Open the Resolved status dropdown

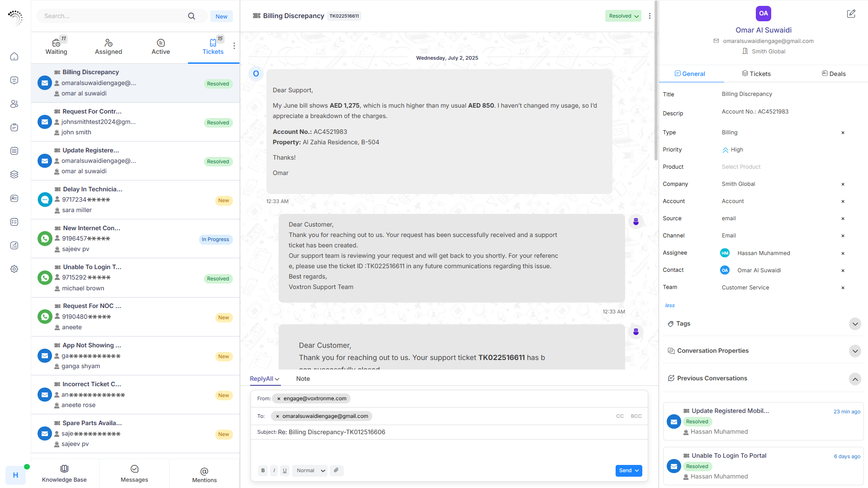point(623,16)
